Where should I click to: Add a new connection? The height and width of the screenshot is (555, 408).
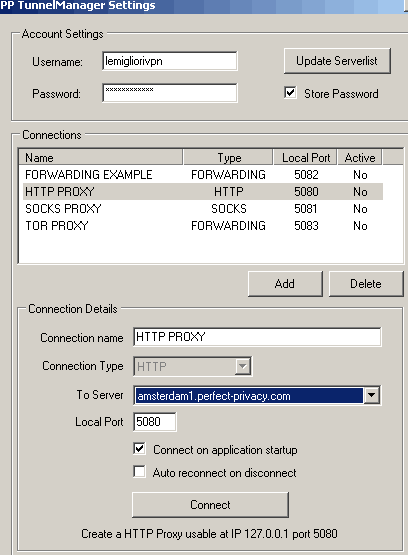point(285,284)
